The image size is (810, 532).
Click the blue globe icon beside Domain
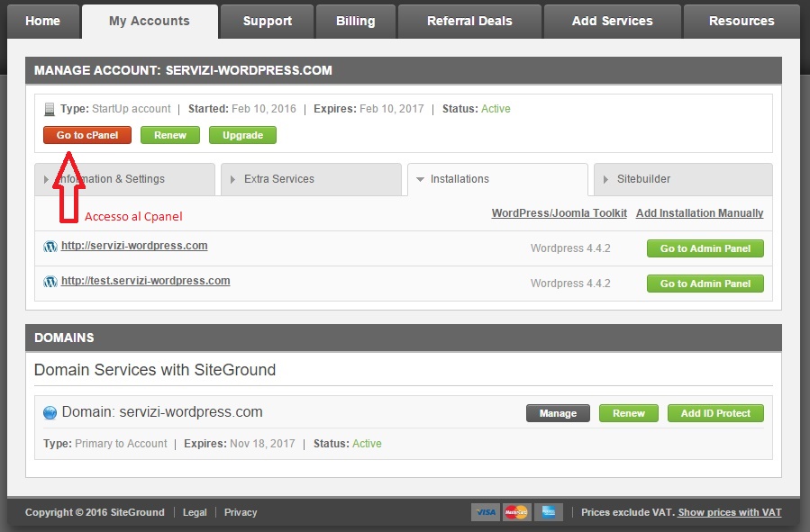pos(50,413)
